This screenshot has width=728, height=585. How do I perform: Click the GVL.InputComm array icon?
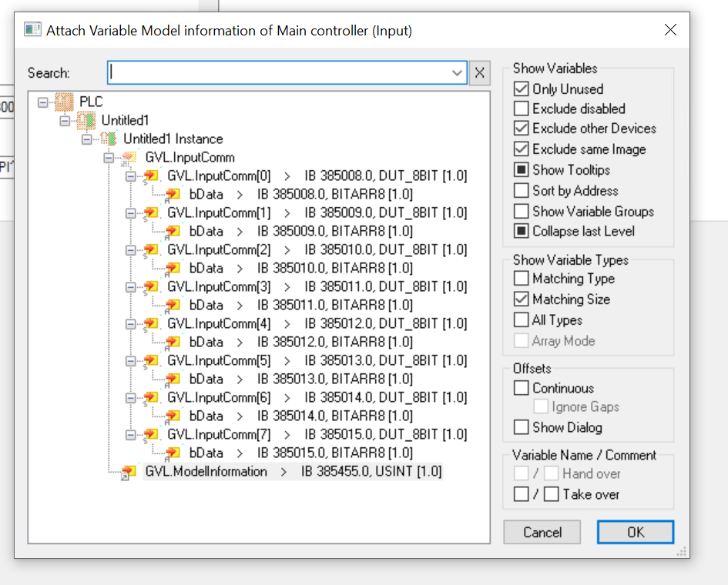coord(128,158)
